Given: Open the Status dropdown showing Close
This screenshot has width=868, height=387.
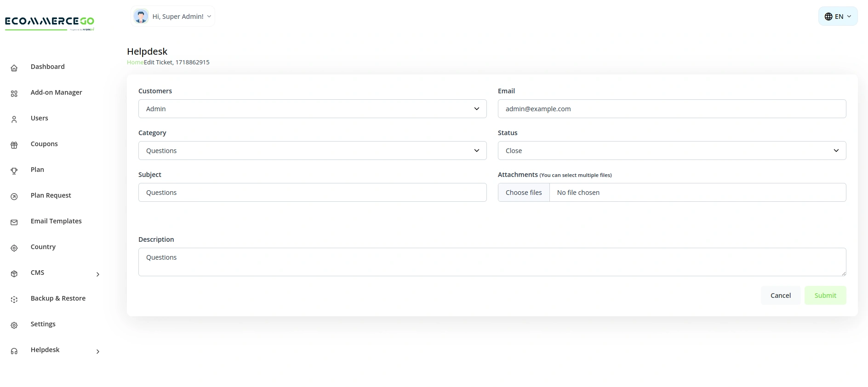Looking at the screenshot, I should pyautogui.click(x=671, y=151).
